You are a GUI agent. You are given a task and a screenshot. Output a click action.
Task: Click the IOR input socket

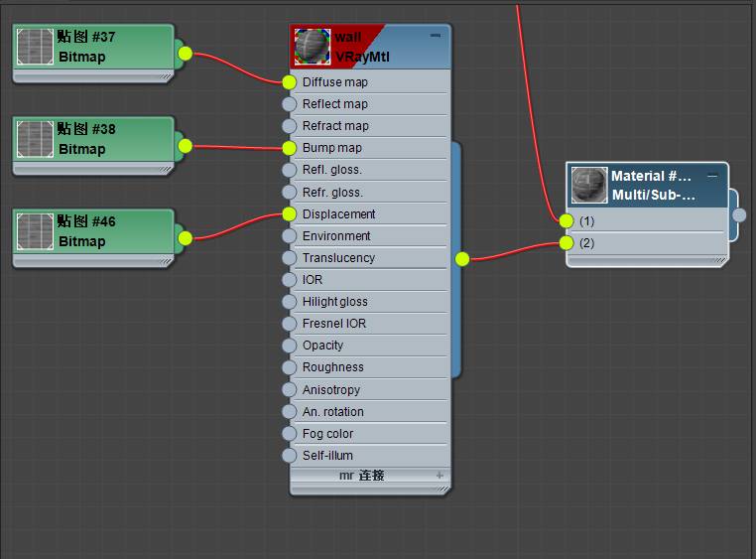289,280
